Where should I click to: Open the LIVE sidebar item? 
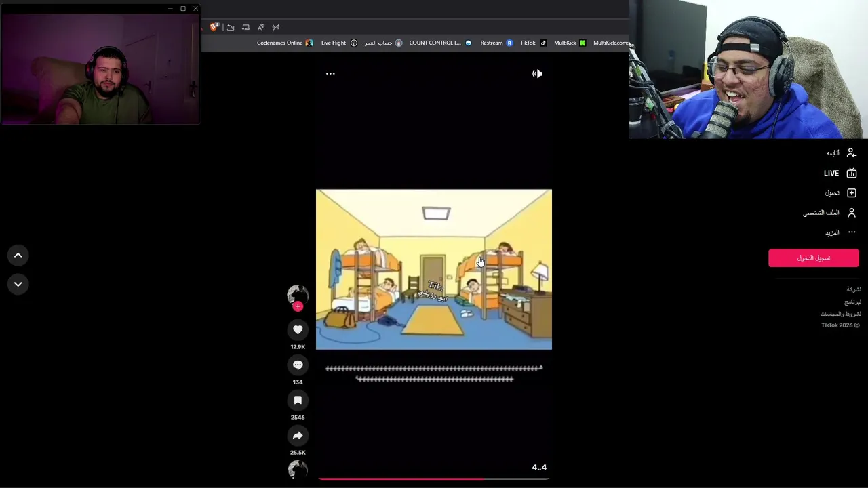(x=840, y=174)
